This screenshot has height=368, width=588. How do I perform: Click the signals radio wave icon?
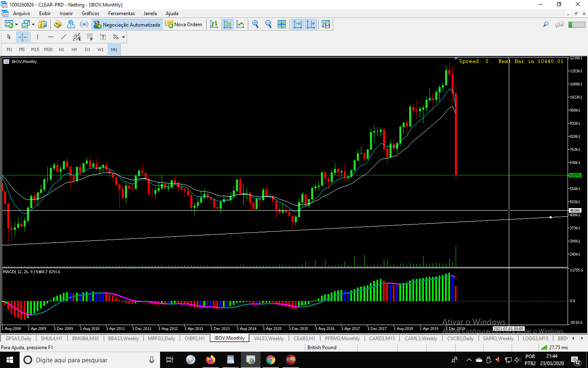pos(84,25)
